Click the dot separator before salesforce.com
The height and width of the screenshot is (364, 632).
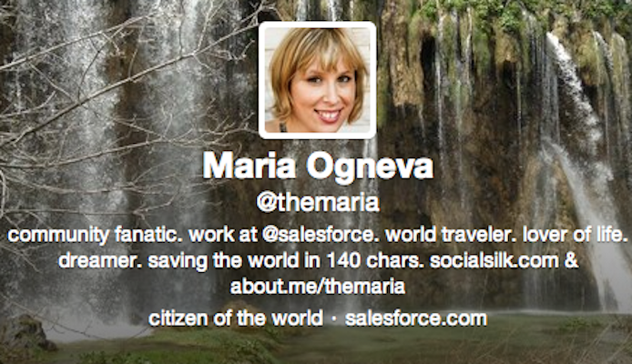(333, 318)
